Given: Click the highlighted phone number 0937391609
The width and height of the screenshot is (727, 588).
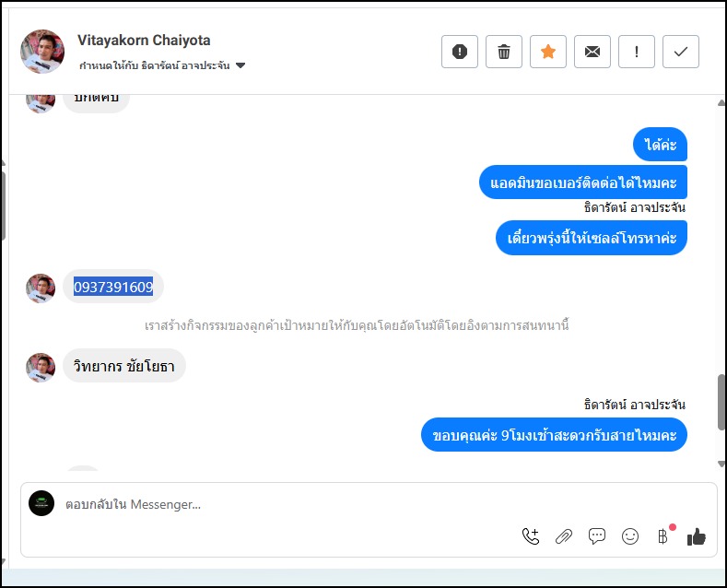Looking at the screenshot, I should [x=113, y=287].
